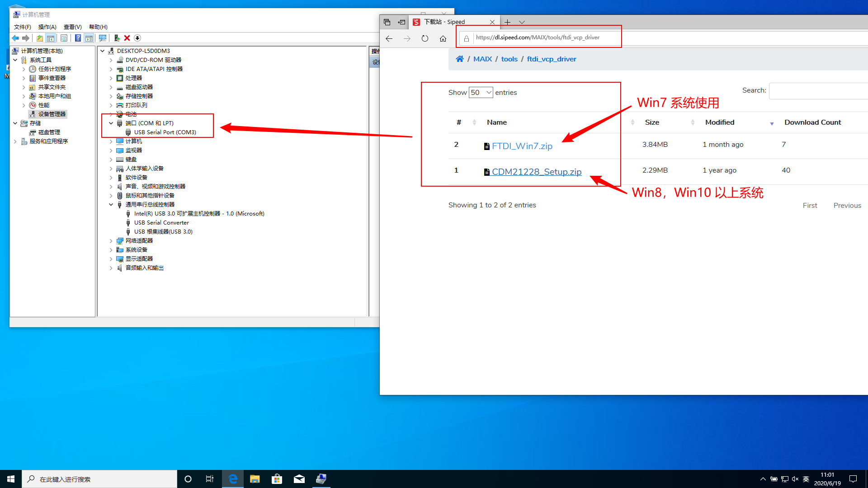Click ftdi_vcp_driver breadcrumb link

click(x=551, y=59)
